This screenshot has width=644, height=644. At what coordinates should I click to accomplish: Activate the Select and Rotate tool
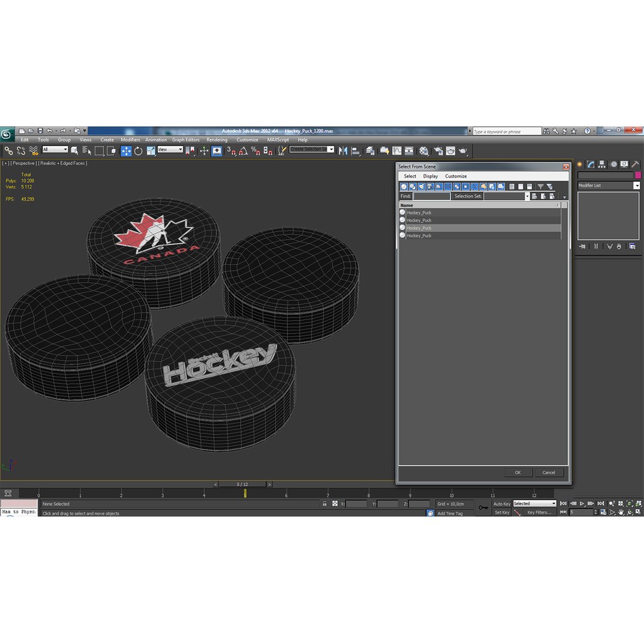point(138,151)
